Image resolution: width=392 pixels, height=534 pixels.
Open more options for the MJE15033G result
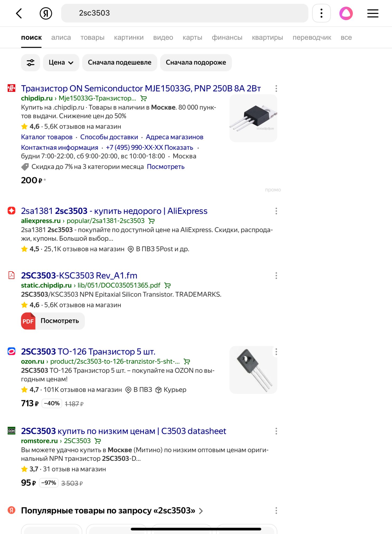pos(276,88)
